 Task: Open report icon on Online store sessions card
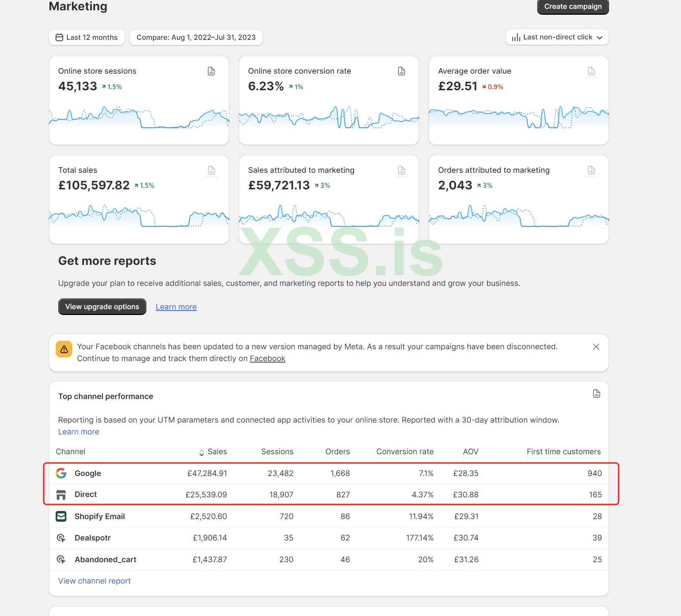click(211, 71)
